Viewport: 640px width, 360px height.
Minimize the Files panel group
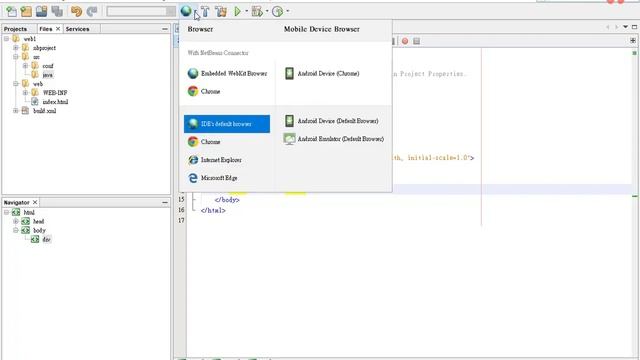click(165, 29)
